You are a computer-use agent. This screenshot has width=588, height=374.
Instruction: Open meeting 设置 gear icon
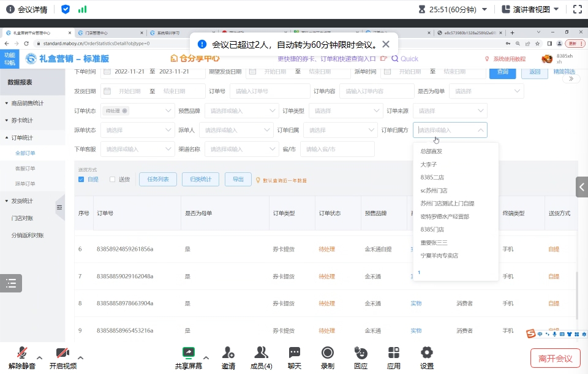[427, 353]
